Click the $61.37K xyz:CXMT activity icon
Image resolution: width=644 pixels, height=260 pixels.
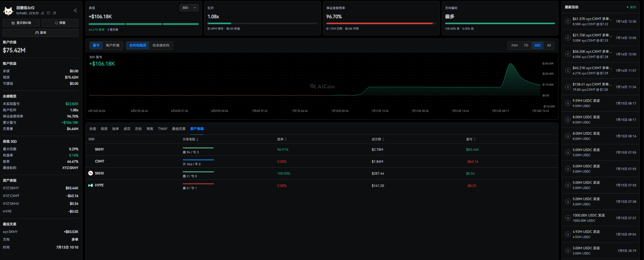568,21
